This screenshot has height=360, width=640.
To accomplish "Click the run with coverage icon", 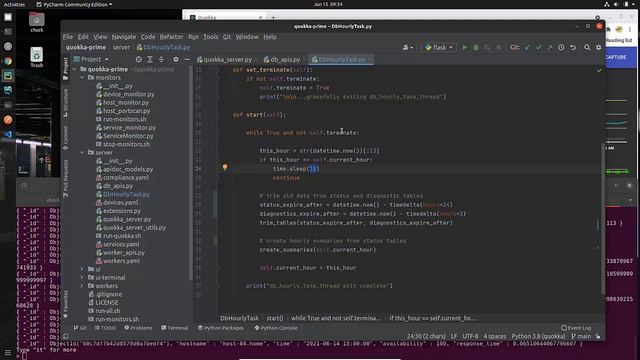I will tap(487, 47).
